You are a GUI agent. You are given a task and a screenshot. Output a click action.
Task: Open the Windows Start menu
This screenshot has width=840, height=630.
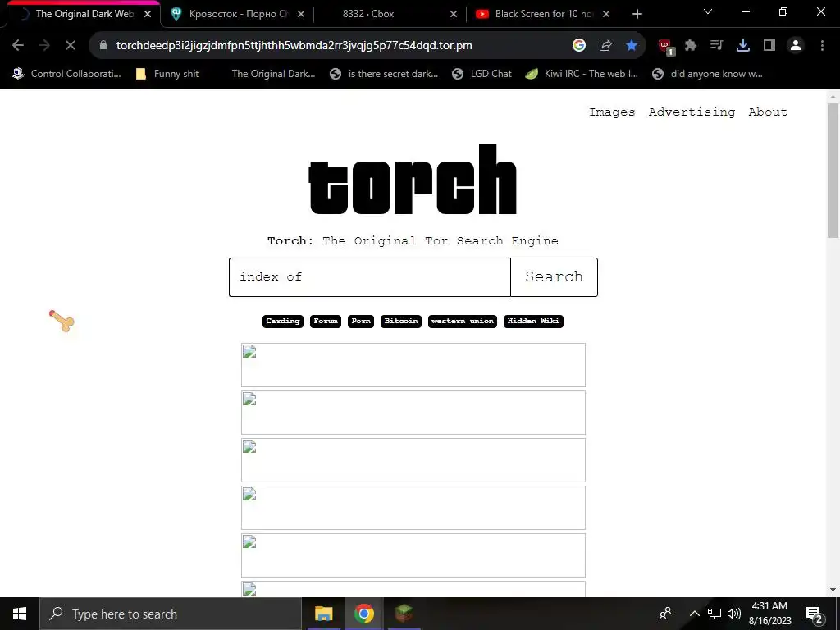point(20,614)
